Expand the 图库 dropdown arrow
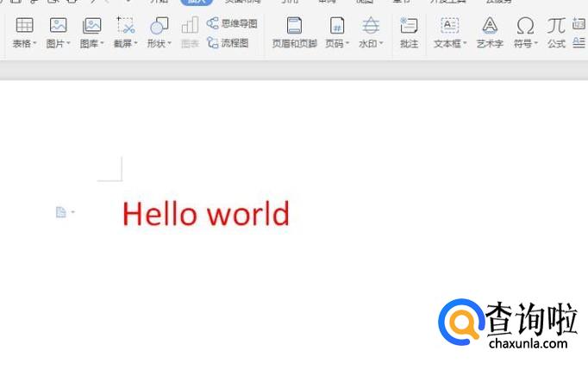 pos(102,43)
